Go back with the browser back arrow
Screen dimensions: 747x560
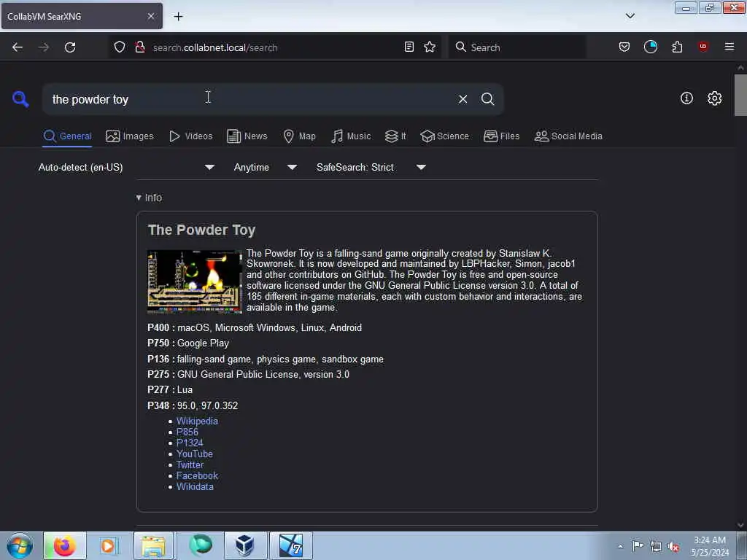[x=18, y=47]
